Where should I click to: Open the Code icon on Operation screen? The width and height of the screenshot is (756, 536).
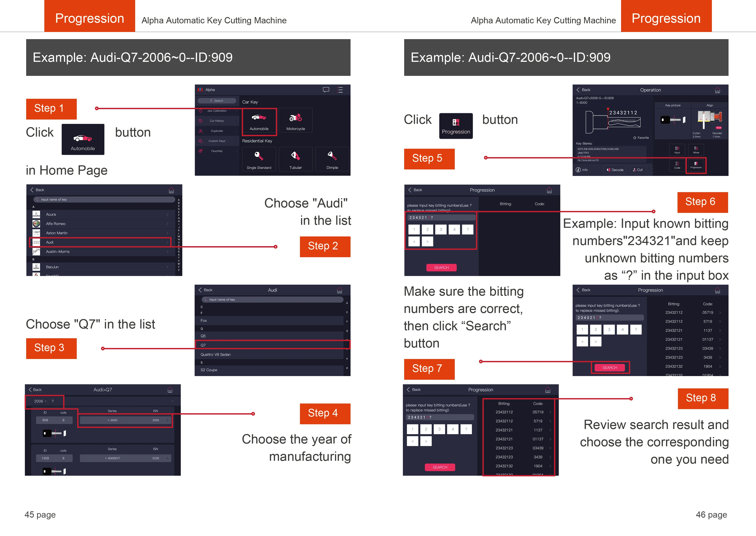(x=677, y=165)
